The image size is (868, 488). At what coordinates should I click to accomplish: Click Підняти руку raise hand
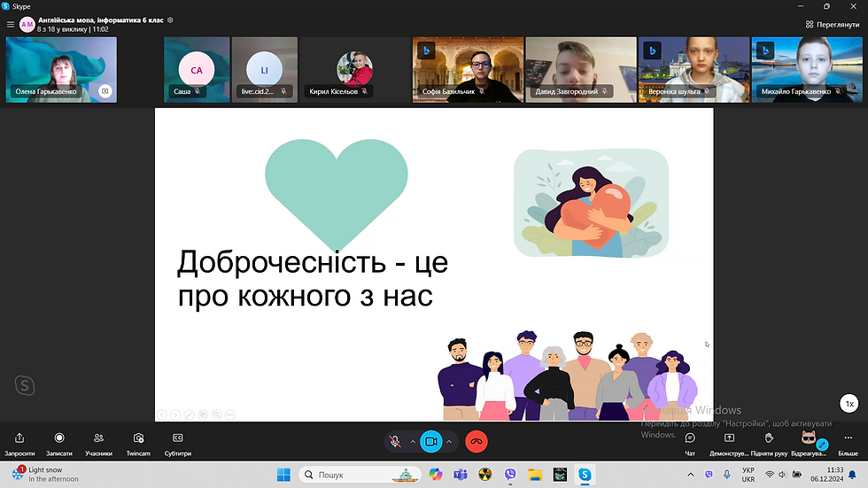(x=769, y=444)
